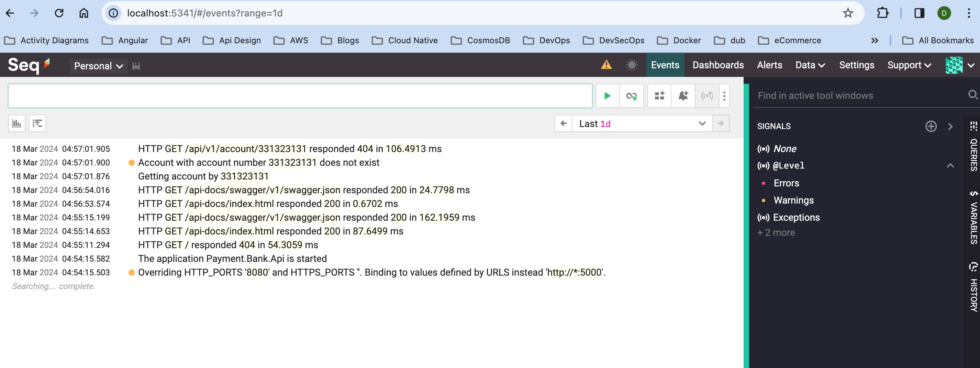Toggle the light/dark theme sun icon

[x=632, y=65]
